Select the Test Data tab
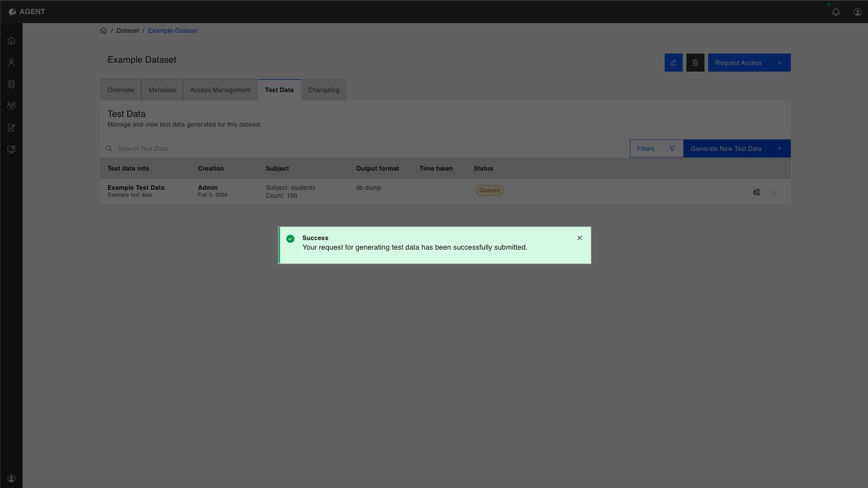 [x=279, y=90]
